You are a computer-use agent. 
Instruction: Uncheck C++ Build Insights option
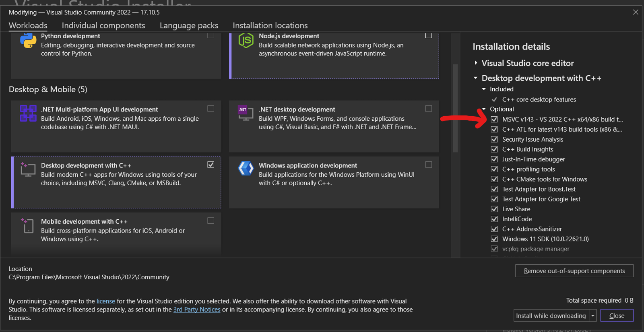(494, 149)
